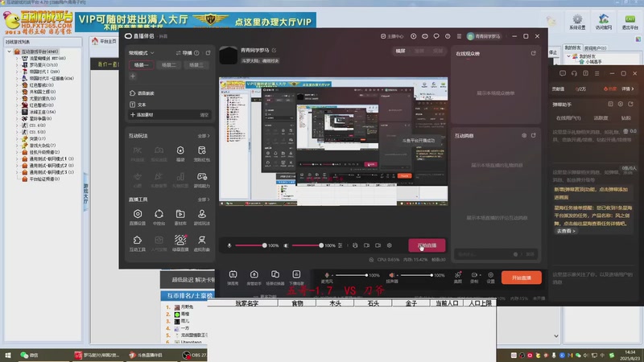Screen dimensions: 644x362
Task: Open the 绿幕直播 green screen icon
Action: tap(180, 243)
